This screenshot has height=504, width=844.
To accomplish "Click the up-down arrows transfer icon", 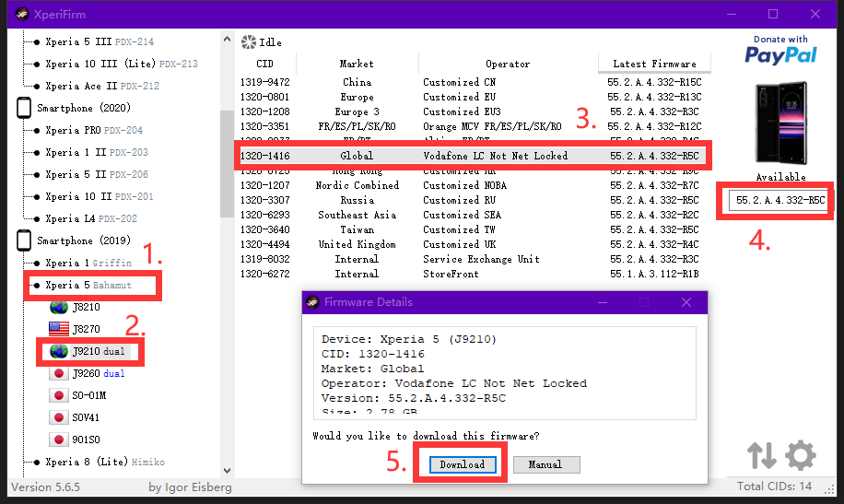I will [x=761, y=456].
